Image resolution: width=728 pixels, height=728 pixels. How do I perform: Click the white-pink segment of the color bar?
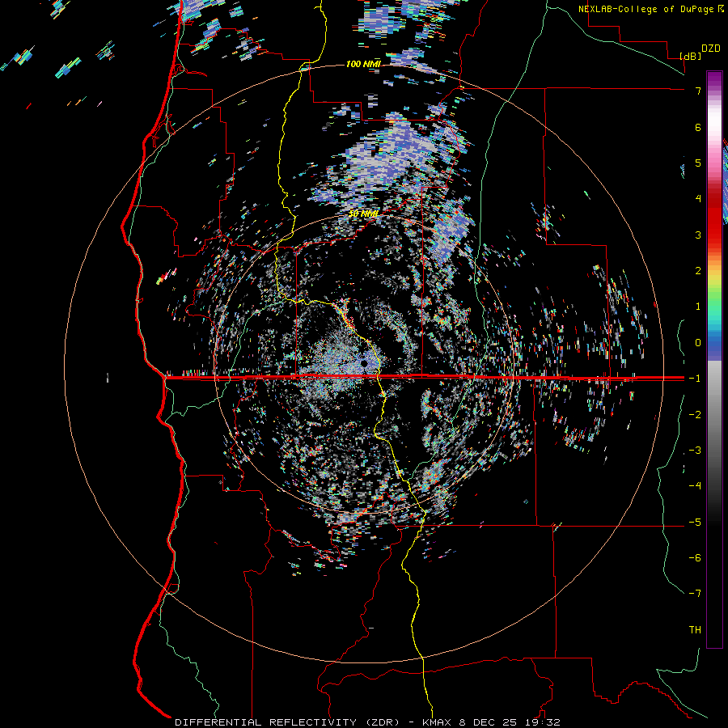coord(714,130)
